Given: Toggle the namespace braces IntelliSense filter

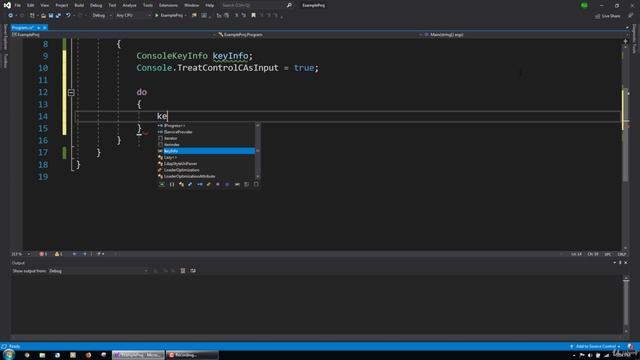Looking at the screenshot, I should pos(172,184).
